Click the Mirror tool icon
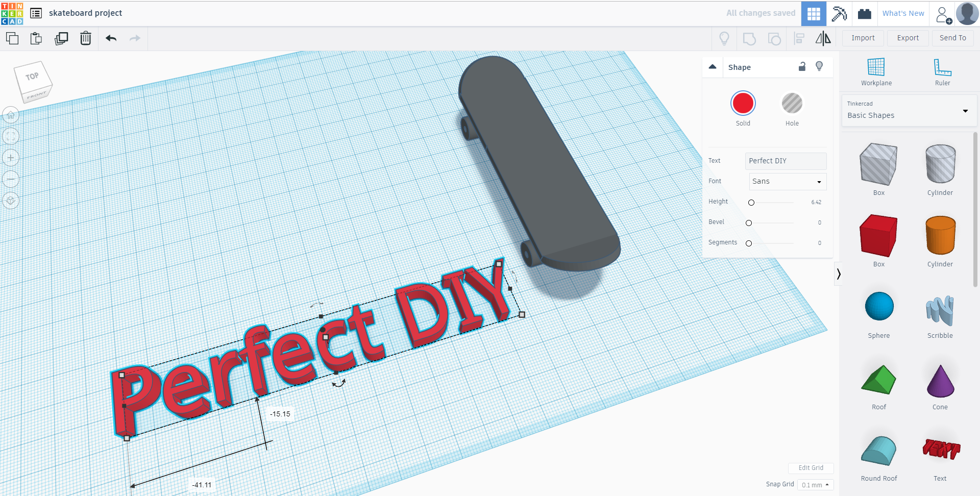The image size is (980, 496). tap(823, 38)
